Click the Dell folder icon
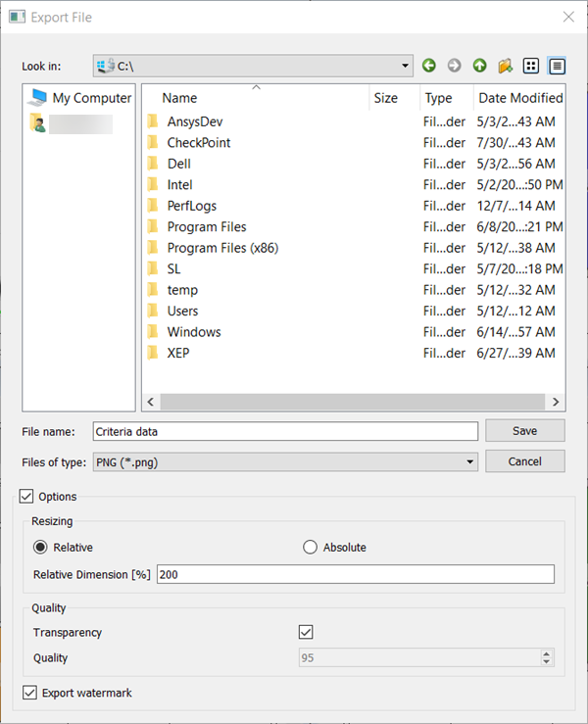 coord(153,164)
